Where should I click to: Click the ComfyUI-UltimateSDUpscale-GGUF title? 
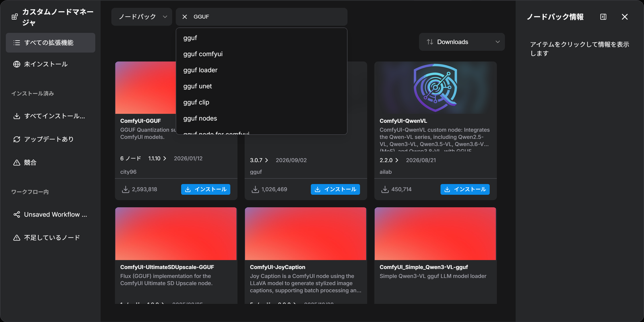[x=167, y=267]
